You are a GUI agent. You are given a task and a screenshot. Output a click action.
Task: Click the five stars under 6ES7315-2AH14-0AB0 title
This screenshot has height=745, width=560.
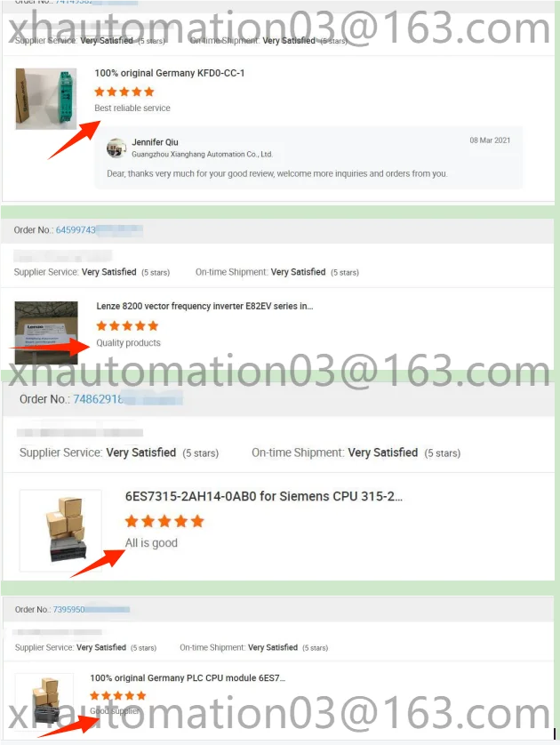point(164,521)
